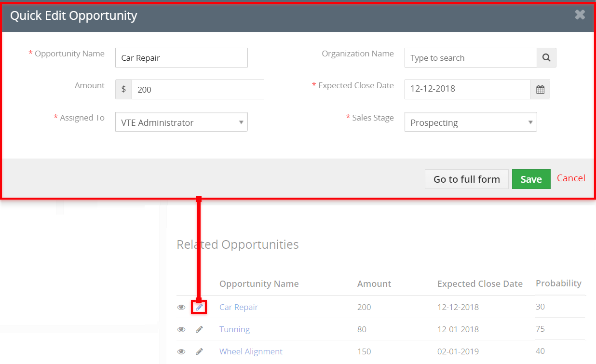Focus the Opportunity Name field
This screenshot has width=596, height=364.
click(181, 57)
